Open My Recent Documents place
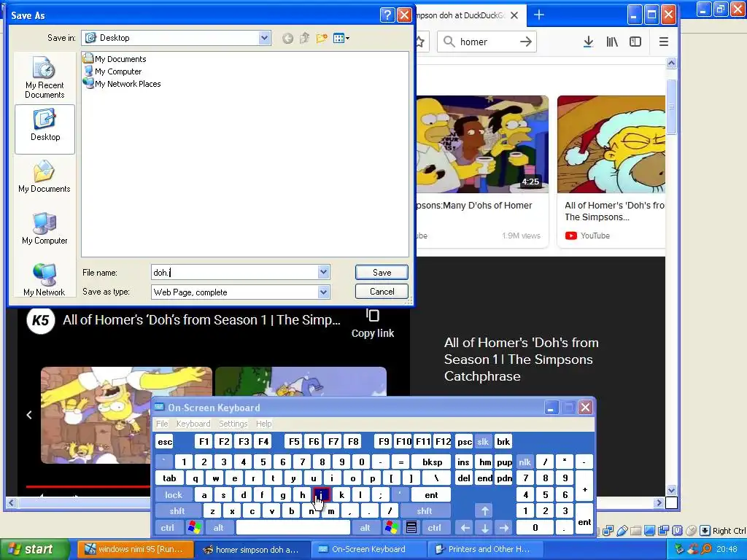Image resolution: width=747 pixels, height=560 pixels. [x=44, y=77]
